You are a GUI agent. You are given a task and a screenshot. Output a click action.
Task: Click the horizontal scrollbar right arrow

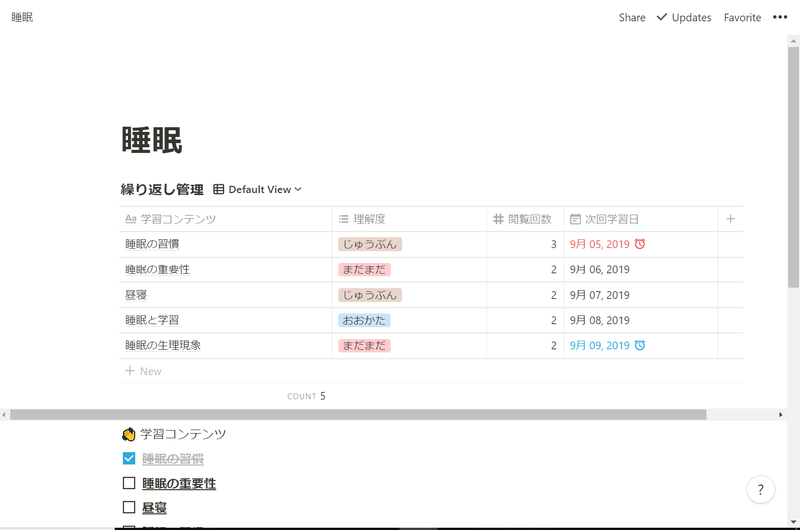(781, 415)
